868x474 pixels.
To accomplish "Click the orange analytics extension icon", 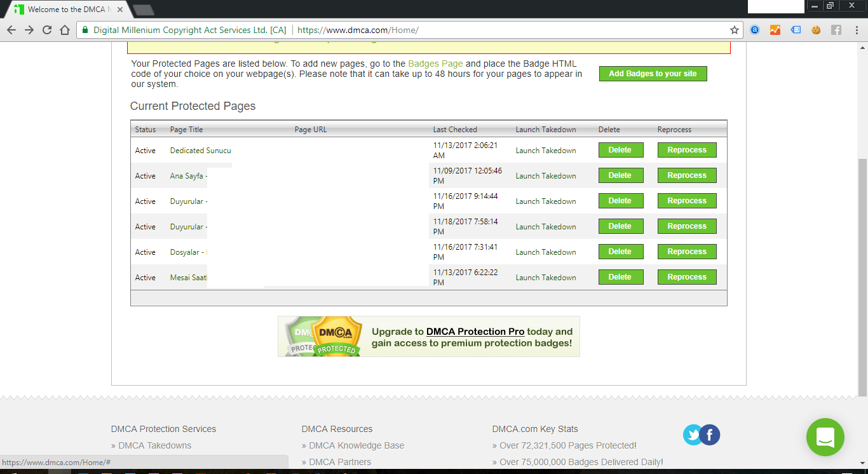I will tap(775, 29).
